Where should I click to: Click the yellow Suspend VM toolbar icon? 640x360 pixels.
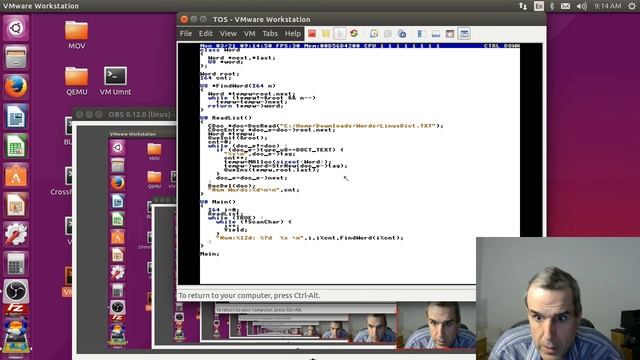coord(326,33)
